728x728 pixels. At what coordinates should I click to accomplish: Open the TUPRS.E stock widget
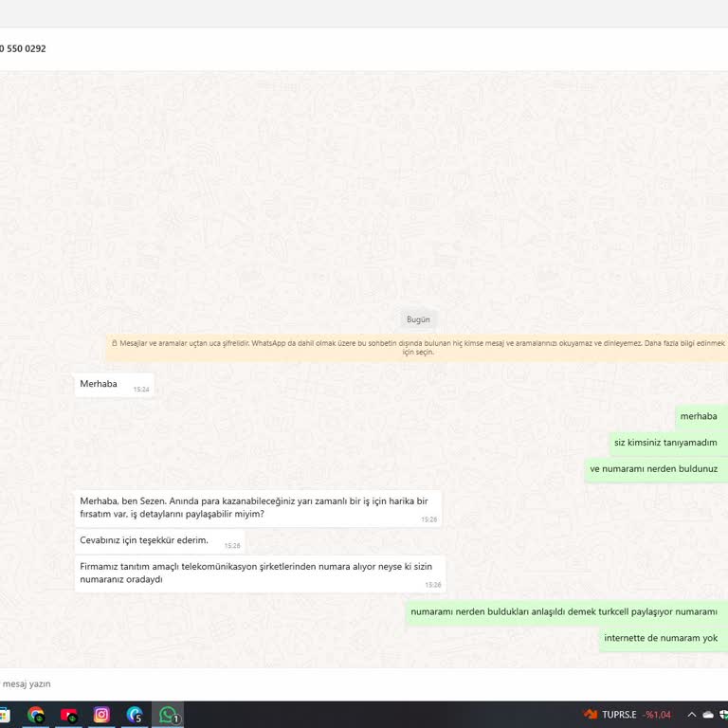[x=627, y=715]
